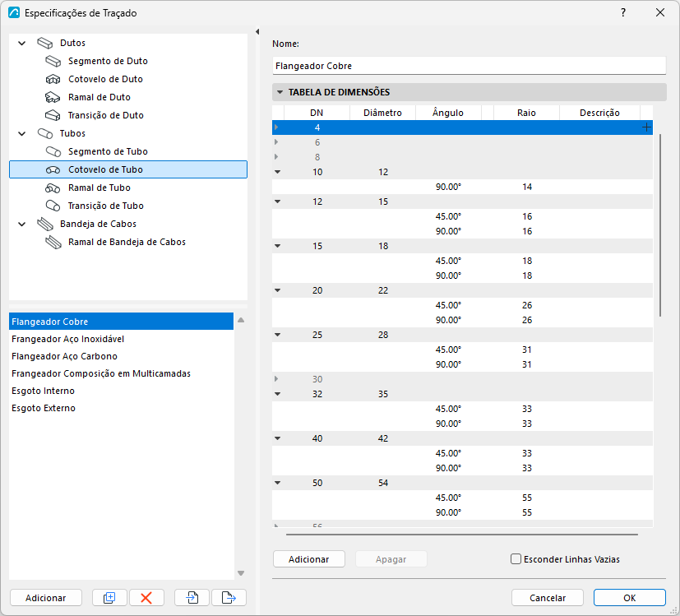Confirm with the OK button
This screenshot has height=616, width=680.
click(629, 598)
